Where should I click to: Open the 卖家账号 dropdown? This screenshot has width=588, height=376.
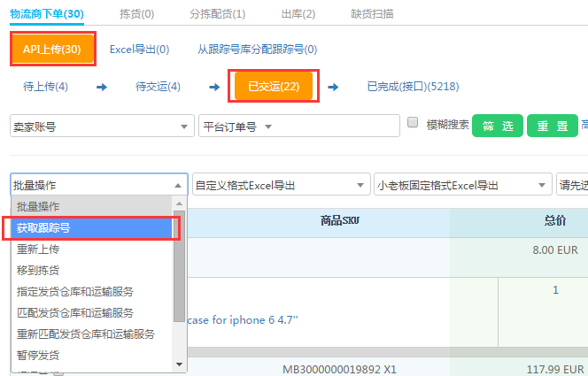click(102, 127)
